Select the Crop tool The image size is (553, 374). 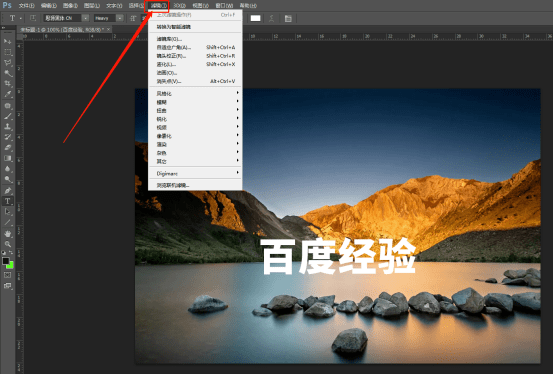(x=7, y=84)
